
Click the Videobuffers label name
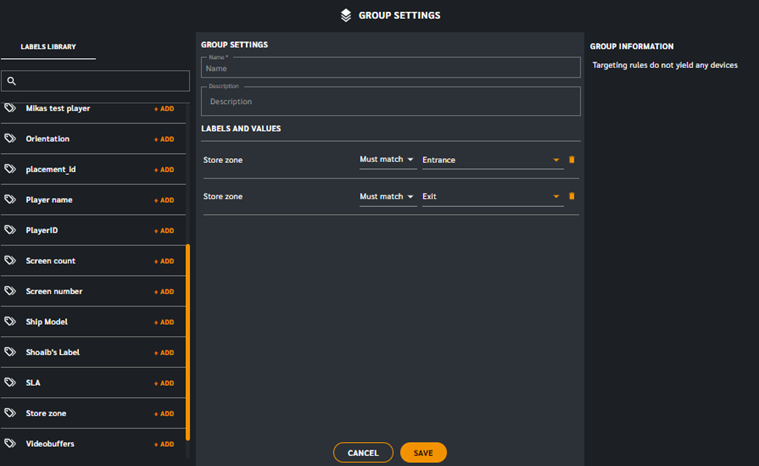click(50, 444)
